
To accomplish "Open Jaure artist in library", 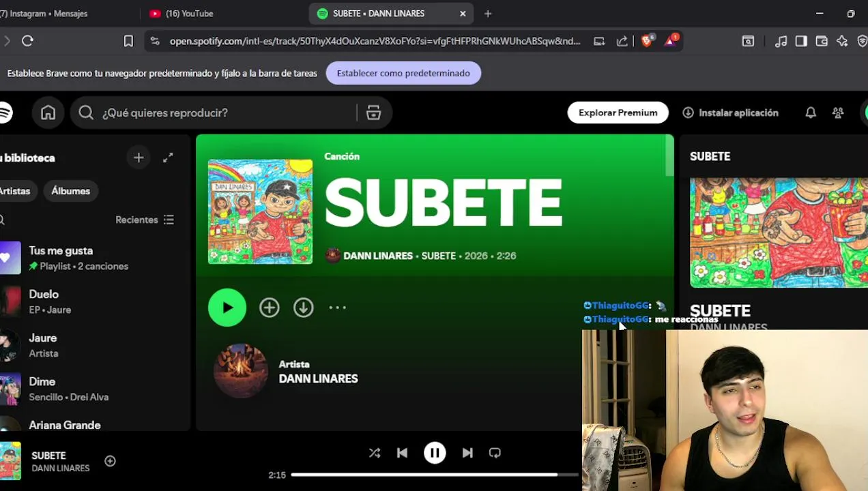I will pos(92,345).
